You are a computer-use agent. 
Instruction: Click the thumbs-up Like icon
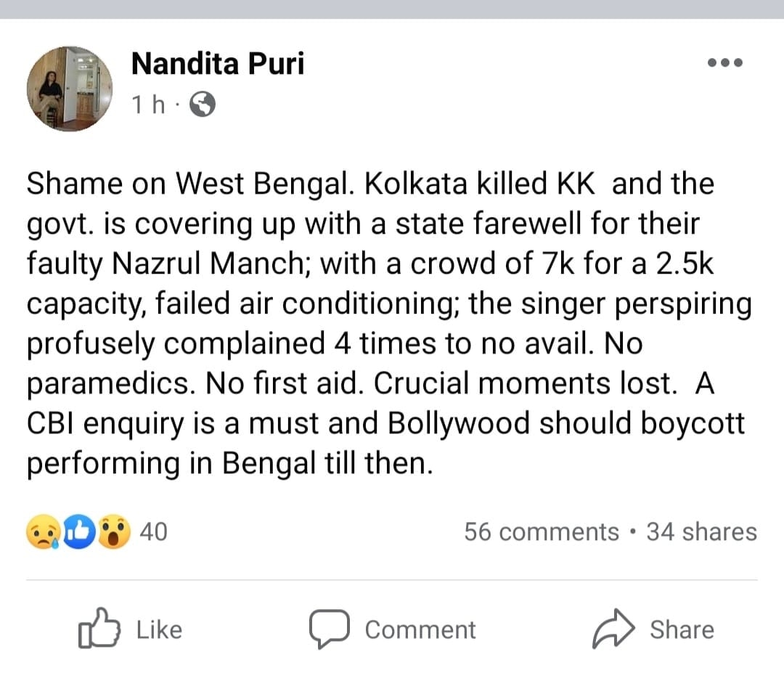click(x=98, y=629)
